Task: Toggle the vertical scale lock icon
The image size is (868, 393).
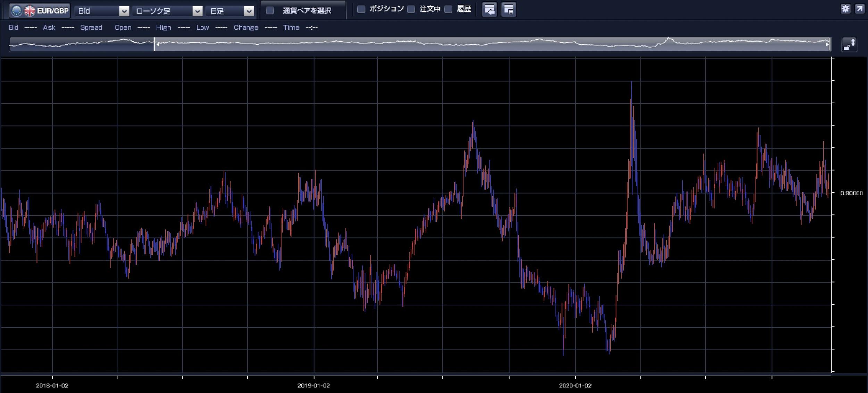Action: (x=849, y=45)
